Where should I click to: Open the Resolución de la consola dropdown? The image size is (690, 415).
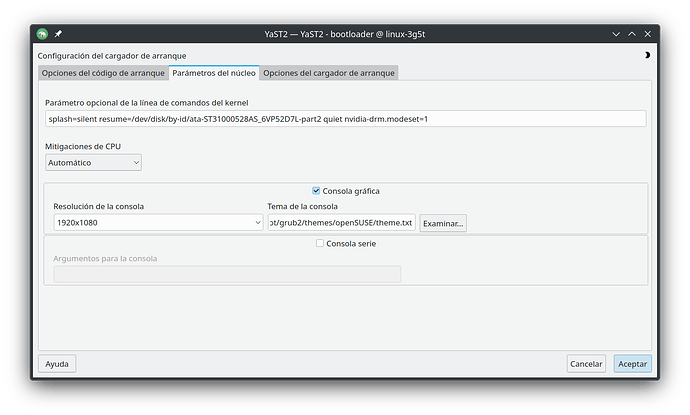(x=158, y=223)
